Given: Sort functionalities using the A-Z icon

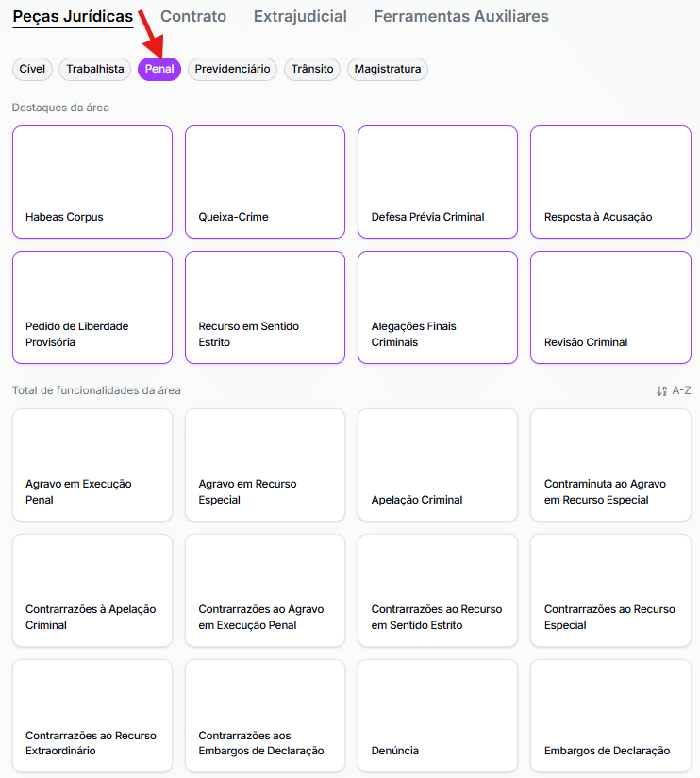Looking at the screenshot, I should (674, 390).
